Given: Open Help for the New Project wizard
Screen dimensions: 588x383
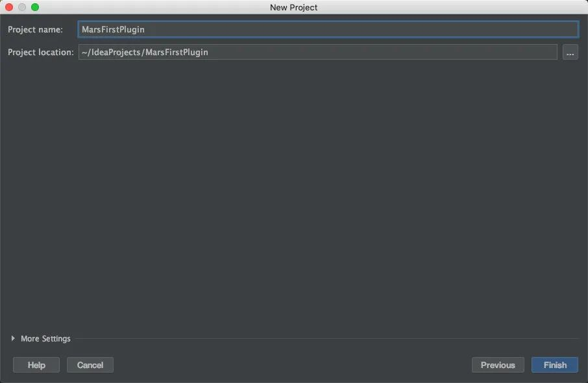Looking at the screenshot, I should (x=36, y=364).
